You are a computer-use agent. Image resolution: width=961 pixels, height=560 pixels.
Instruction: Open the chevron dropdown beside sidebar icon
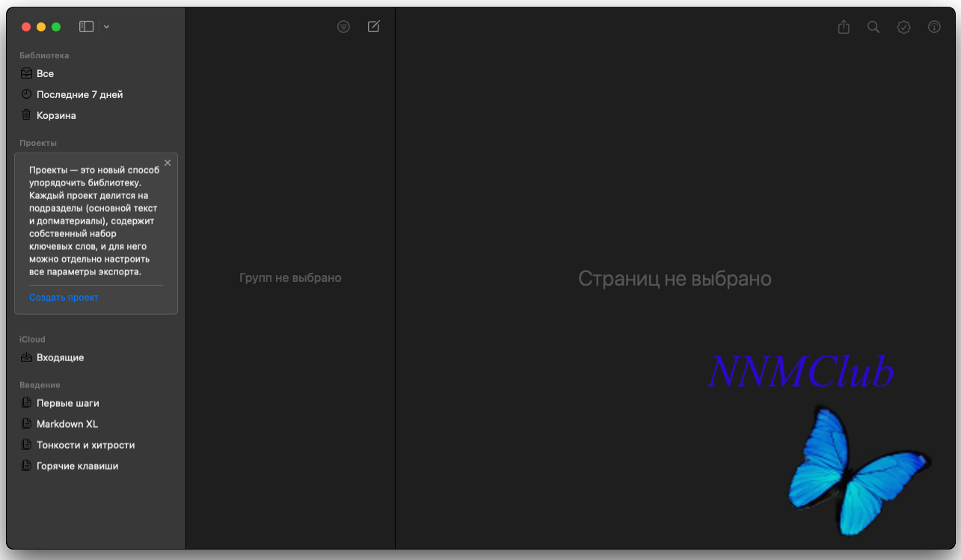[x=107, y=27]
